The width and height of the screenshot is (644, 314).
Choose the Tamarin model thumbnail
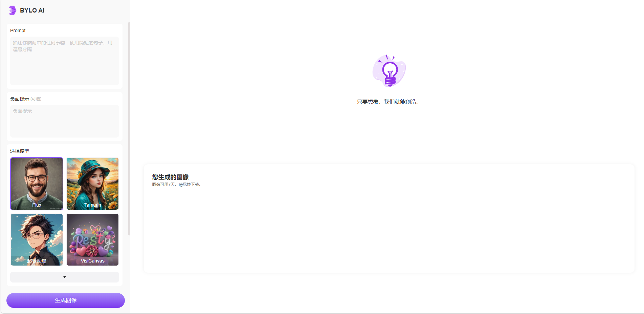[x=92, y=184]
